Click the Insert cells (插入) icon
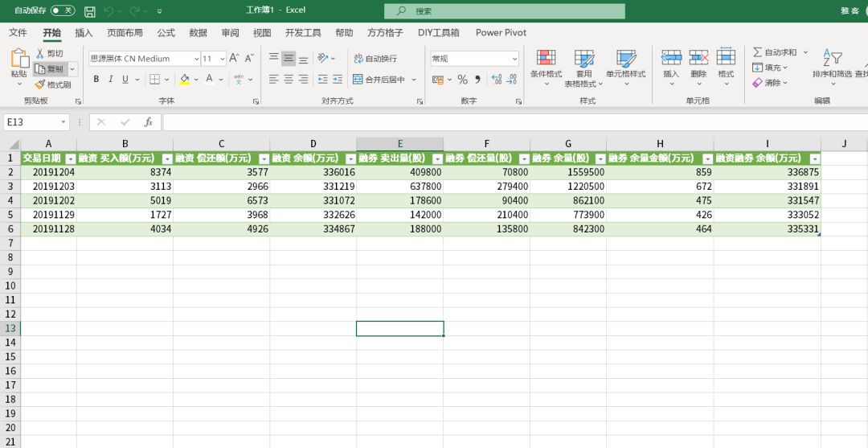This screenshot has height=448, width=868. (671, 58)
